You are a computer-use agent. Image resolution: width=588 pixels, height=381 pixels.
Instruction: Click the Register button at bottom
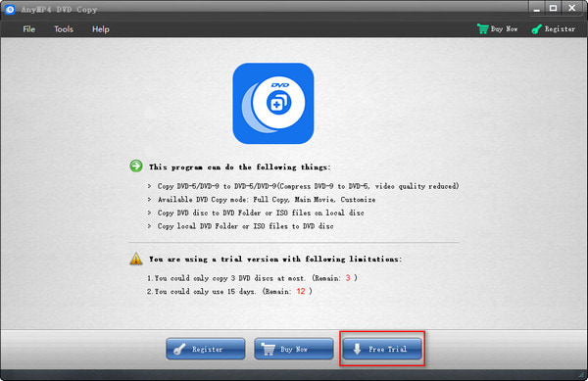click(206, 349)
